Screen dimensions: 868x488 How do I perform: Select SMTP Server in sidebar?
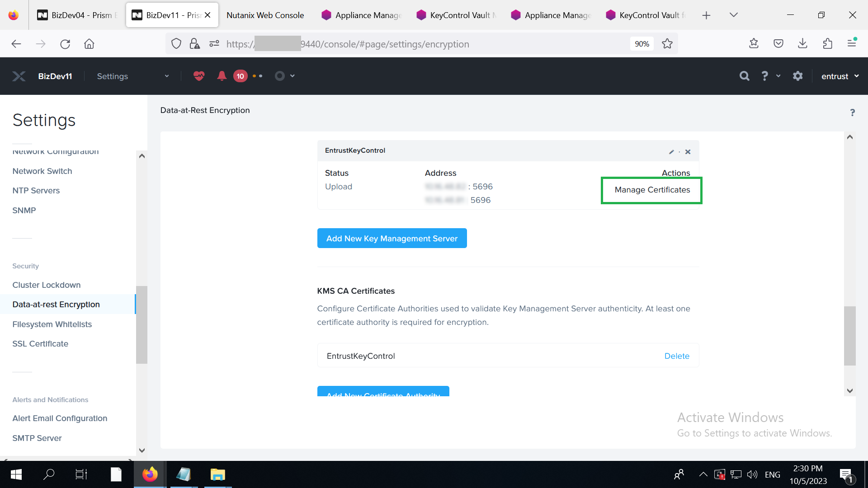point(37,438)
